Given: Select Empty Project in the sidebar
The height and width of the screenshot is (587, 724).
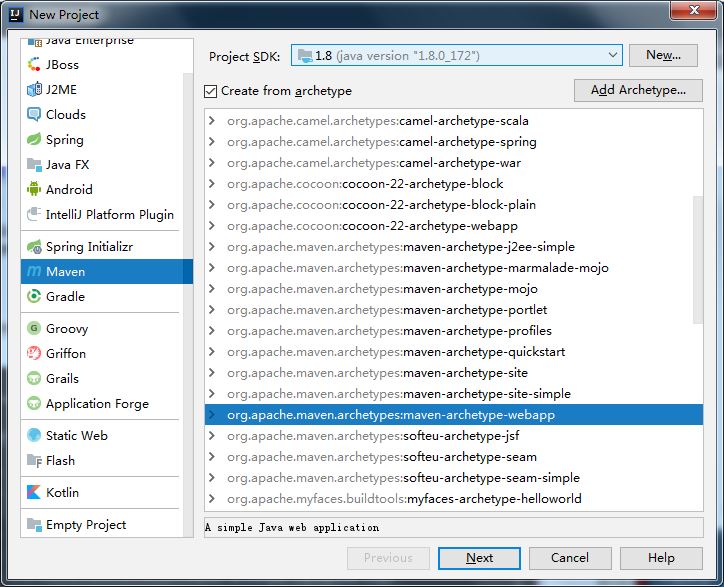Looking at the screenshot, I should (x=85, y=525).
